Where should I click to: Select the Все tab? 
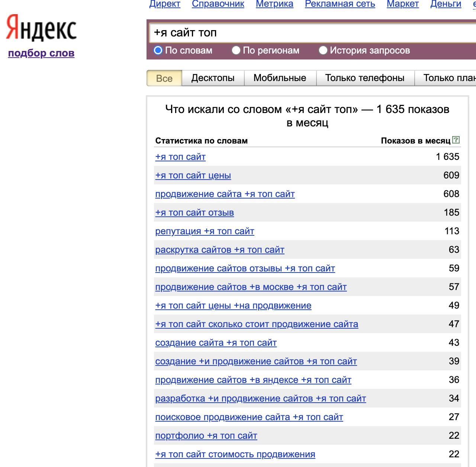(164, 78)
